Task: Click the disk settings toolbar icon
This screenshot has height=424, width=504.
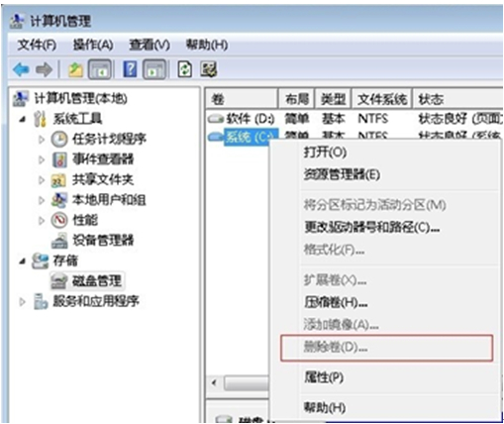Action: (x=209, y=69)
